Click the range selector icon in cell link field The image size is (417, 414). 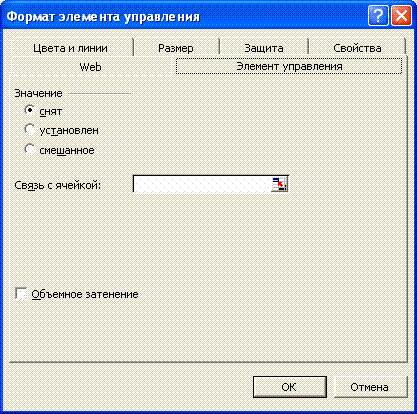click(x=280, y=184)
